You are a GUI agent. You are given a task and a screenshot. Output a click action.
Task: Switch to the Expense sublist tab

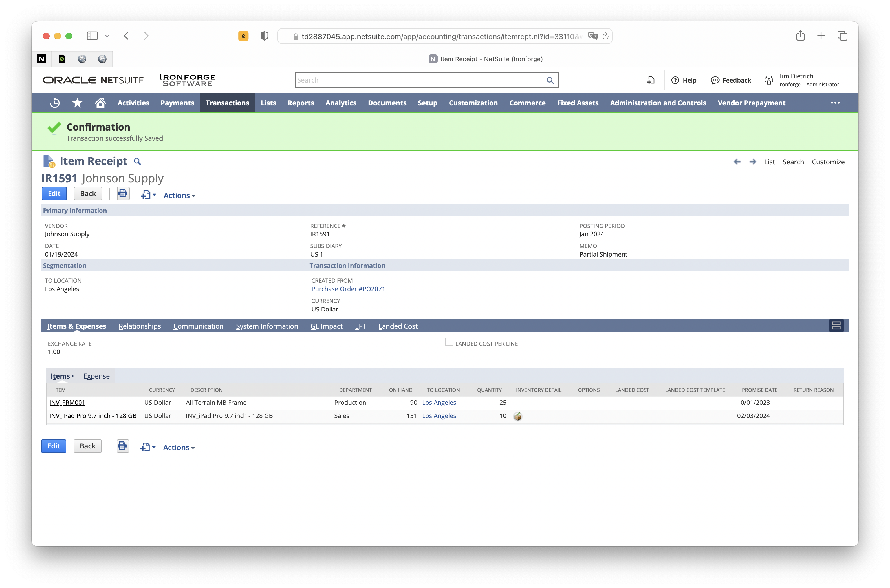point(96,376)
